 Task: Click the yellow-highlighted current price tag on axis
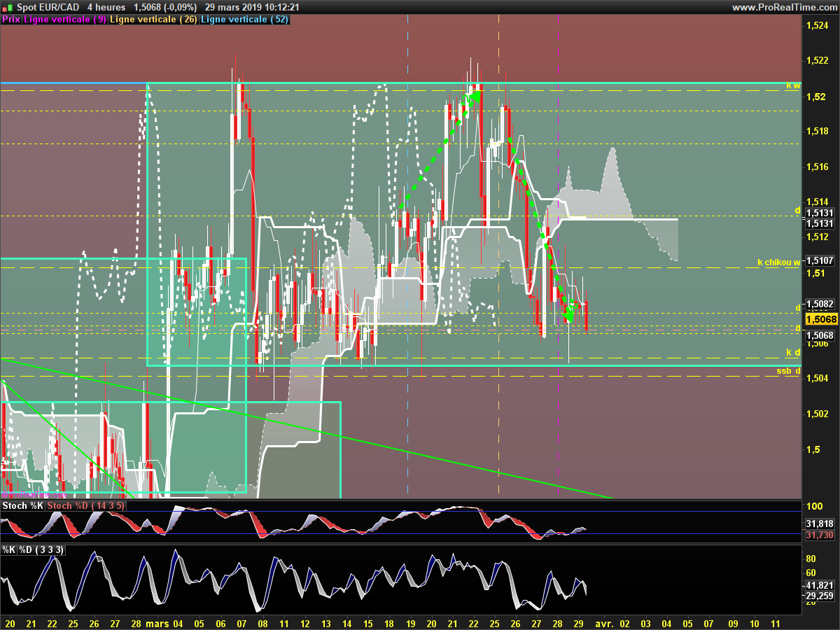click(820, 319)
